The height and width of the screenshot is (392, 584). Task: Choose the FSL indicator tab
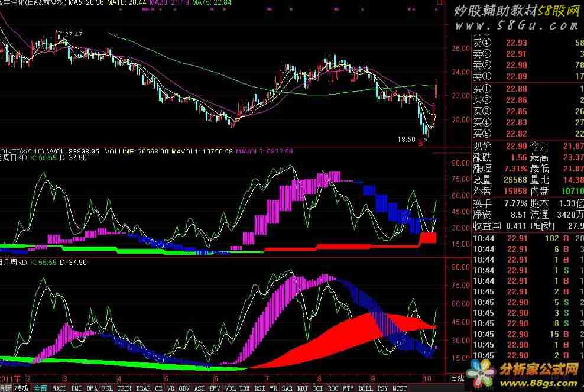[x=107, y=388]
